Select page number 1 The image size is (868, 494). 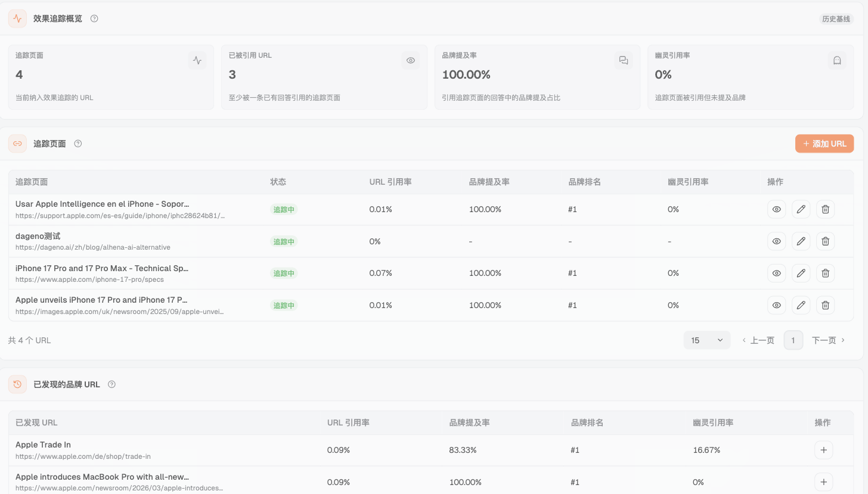point(793,340)
